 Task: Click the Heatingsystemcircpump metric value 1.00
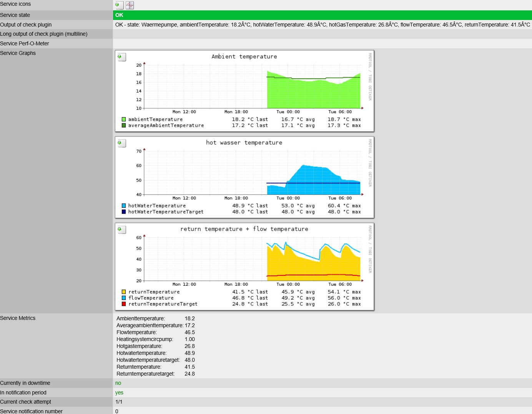coord(190,339)
